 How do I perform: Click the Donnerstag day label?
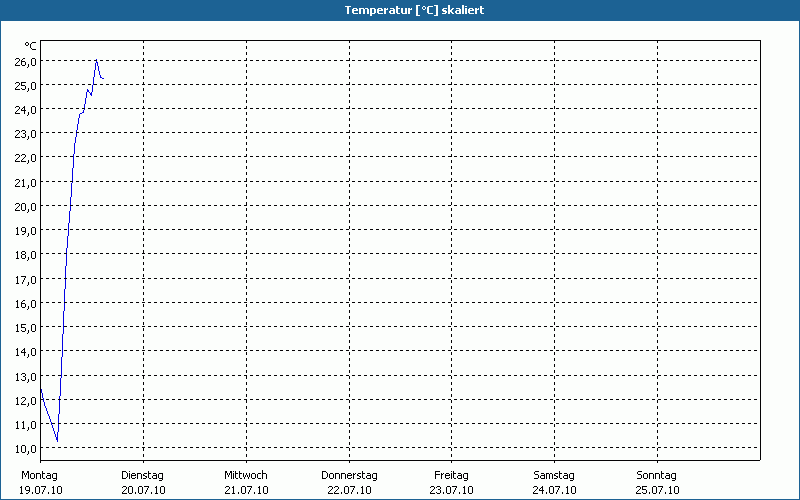coord(349,476)
